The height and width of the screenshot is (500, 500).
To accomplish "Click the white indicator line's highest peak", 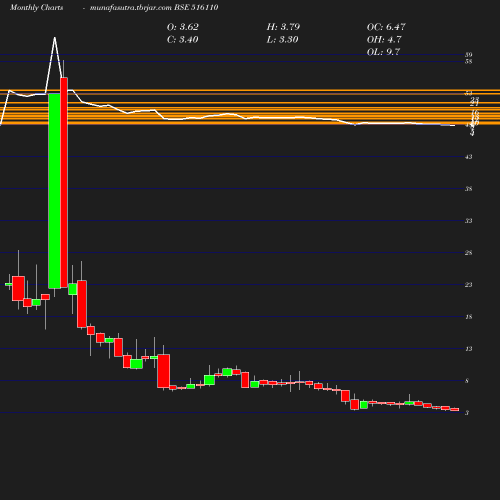I will 55,38.
